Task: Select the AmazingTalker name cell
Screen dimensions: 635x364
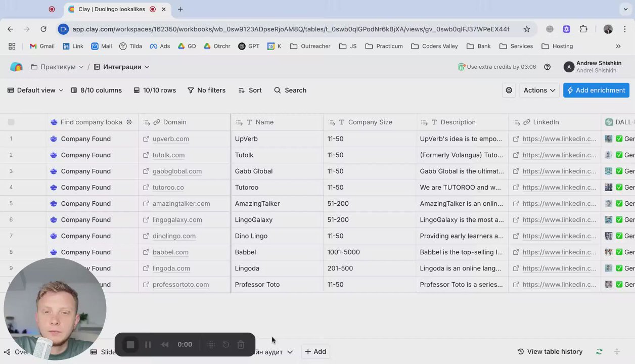Action: point(277,203)
